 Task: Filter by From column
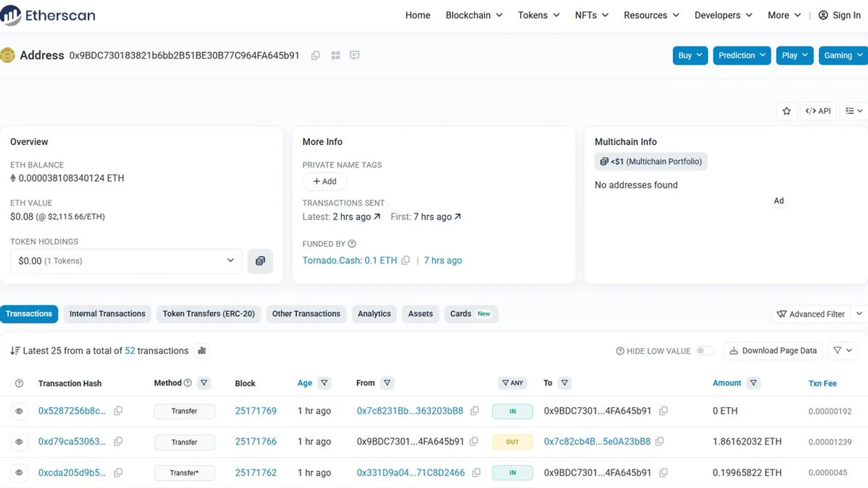coord(387,383)
